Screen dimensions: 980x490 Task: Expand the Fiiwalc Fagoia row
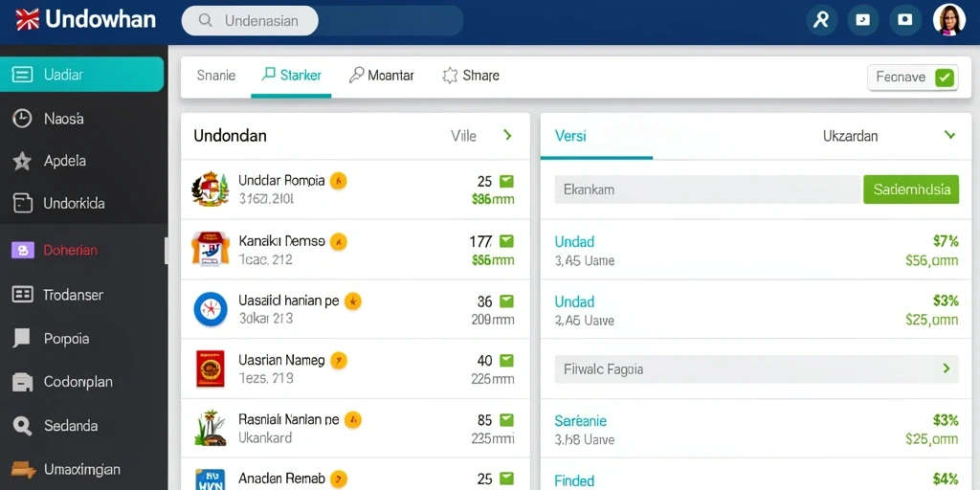(756, 368)
